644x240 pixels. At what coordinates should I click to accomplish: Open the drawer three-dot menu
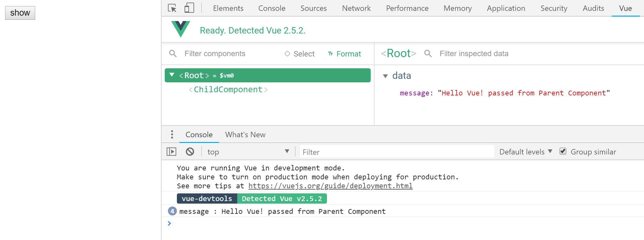click(172, 134)
